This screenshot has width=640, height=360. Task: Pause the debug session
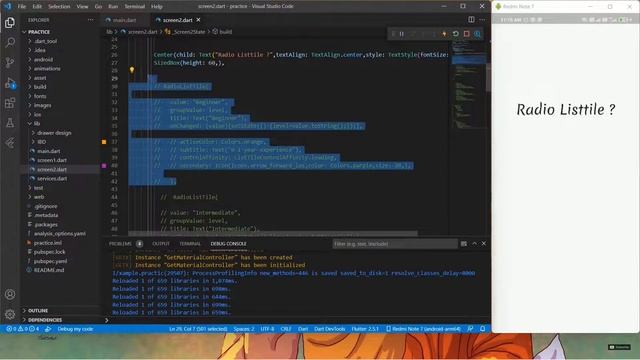pos(402,34)
